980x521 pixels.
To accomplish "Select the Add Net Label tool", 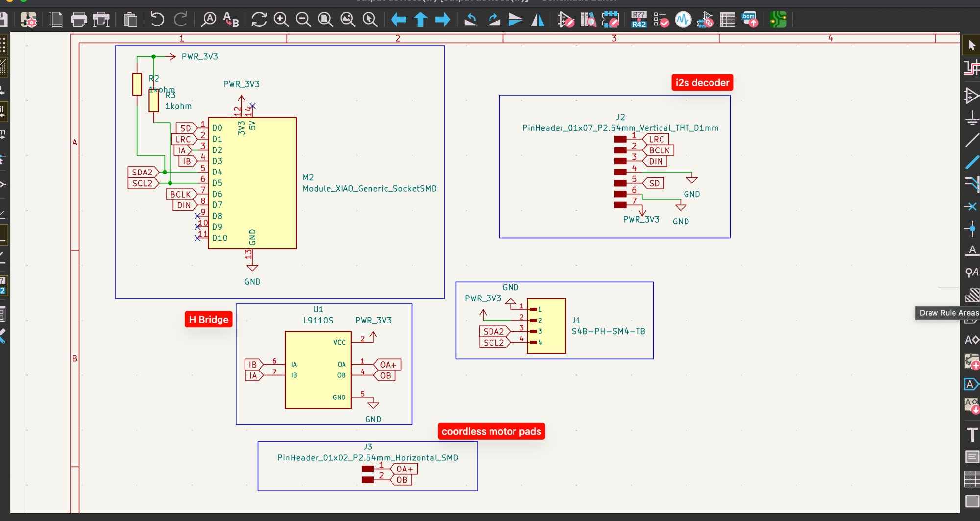I will point(971,250).
